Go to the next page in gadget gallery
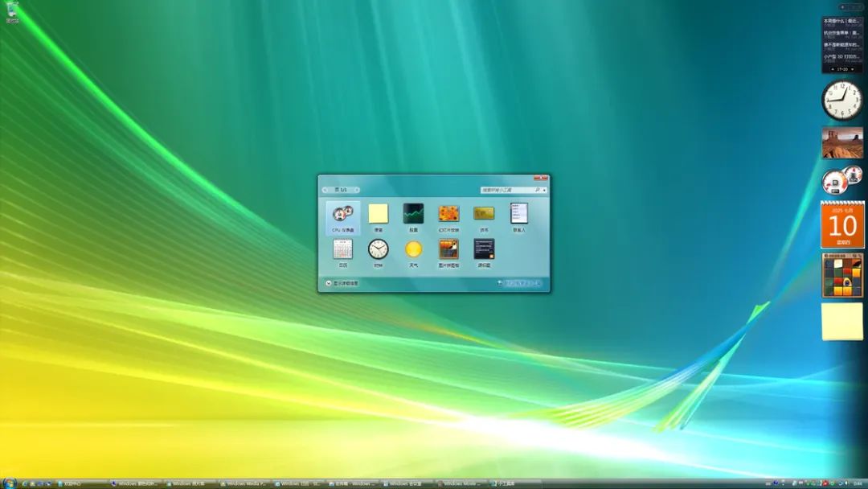This screenshot has height=489, width=868. click(357, 190)
